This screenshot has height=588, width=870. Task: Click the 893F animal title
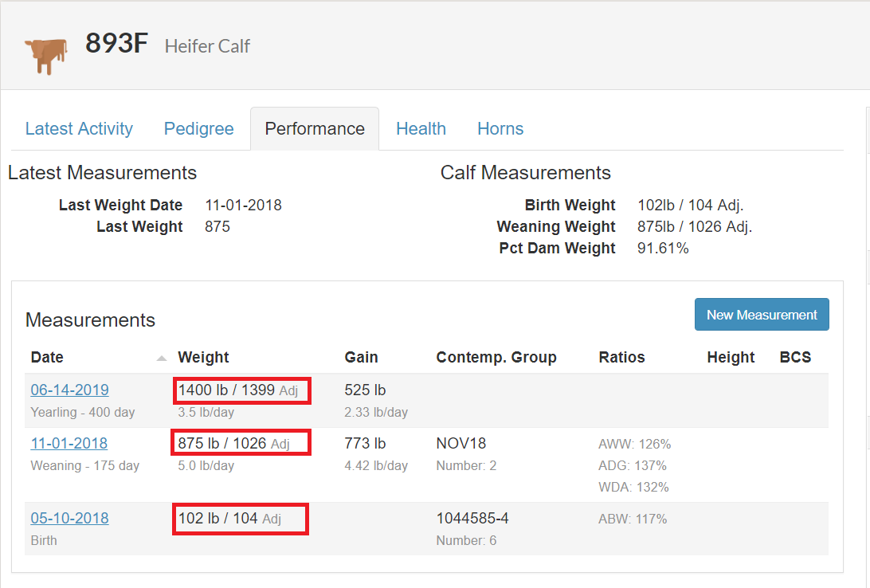pos(117,44)
